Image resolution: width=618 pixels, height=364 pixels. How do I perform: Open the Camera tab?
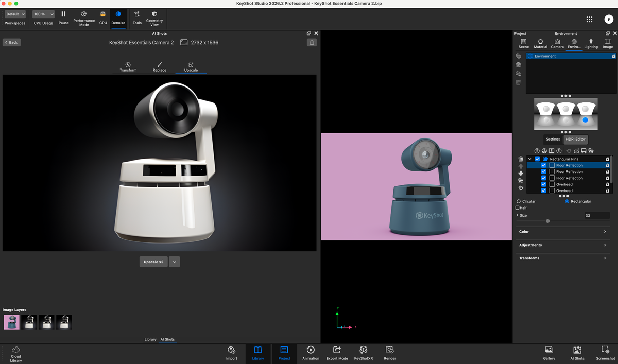[557, 44]
